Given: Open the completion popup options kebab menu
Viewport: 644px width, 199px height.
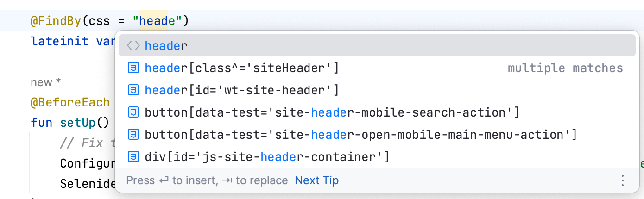Looking at the screenshot, I should (623, 180).
